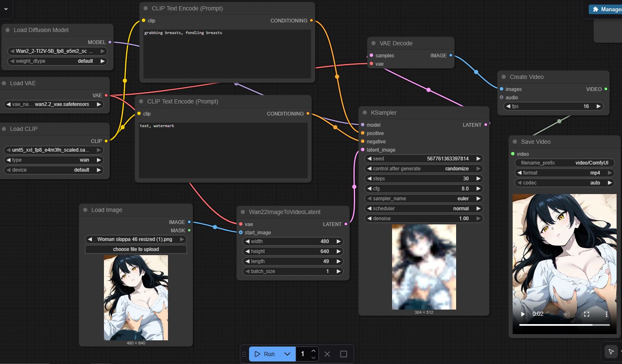Open the device dropdown in Load CLIP
The width and height of the screenshot is (622, 364).
pyautogui.click(x=54, y=170)
